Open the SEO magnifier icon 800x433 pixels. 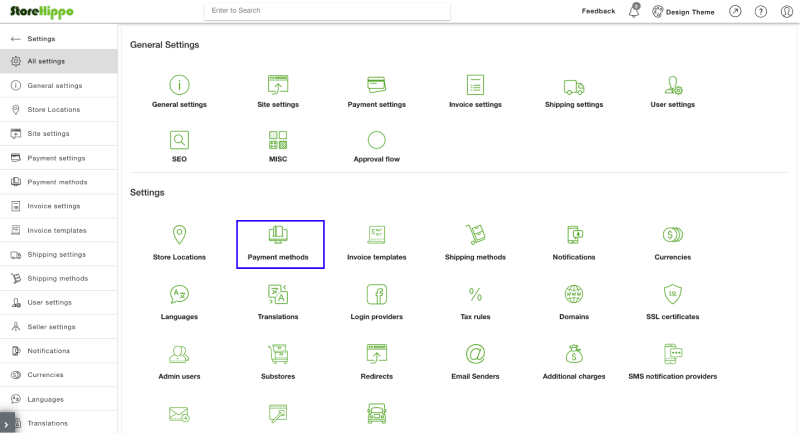point(179,140)
